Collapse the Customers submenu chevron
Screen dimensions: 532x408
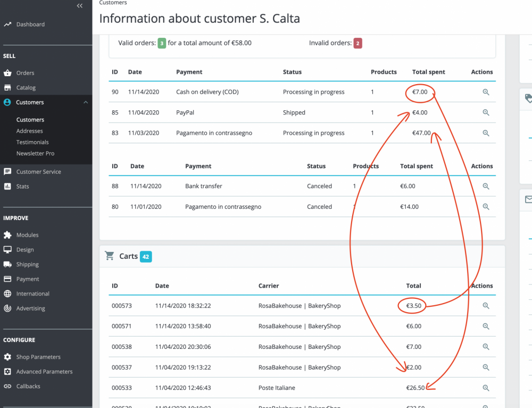(86, 102)
